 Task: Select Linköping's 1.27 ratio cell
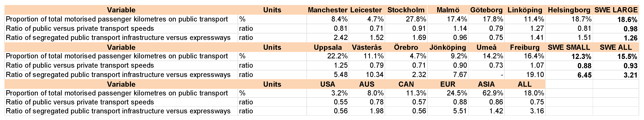click(x=525, y=28)
